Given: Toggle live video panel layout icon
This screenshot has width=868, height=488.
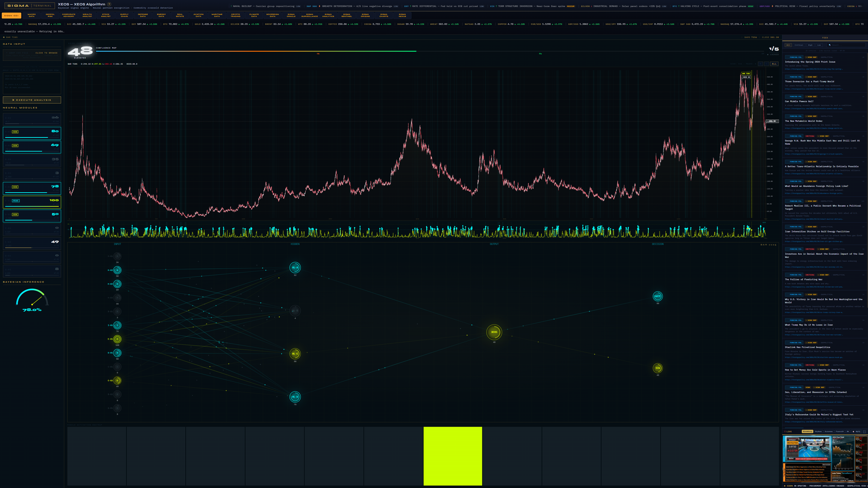Looking at the screenshot, I should point(864,431).
